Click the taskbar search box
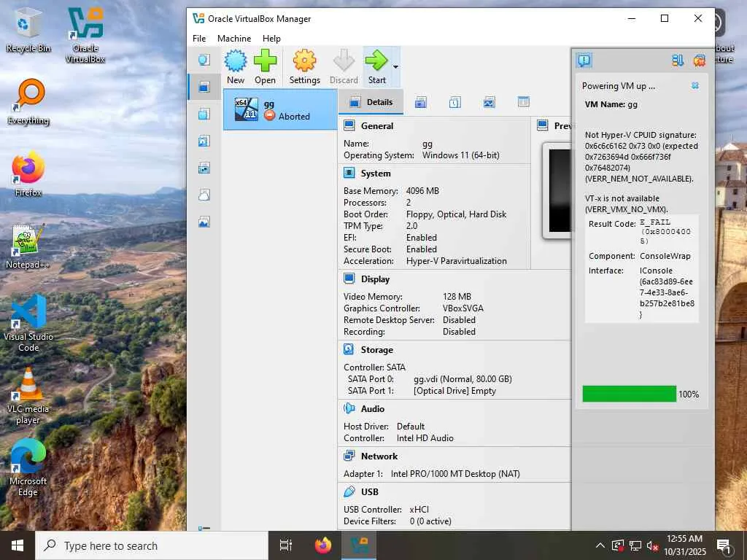Viewport: 747px width, 560px height. 152,545
